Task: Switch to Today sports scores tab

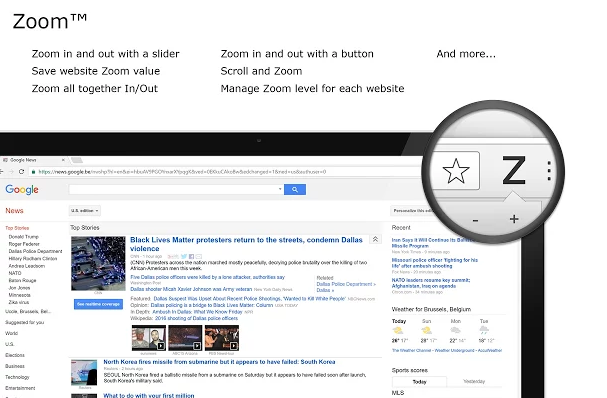Action: [x=419, y=382]
